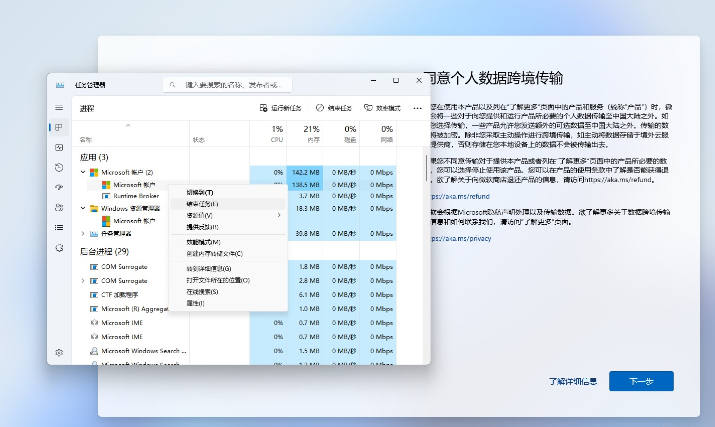Expand the COM Surrogate row with chevron
715x427 pixels.
pyautogui.click(x=83, y=281)
